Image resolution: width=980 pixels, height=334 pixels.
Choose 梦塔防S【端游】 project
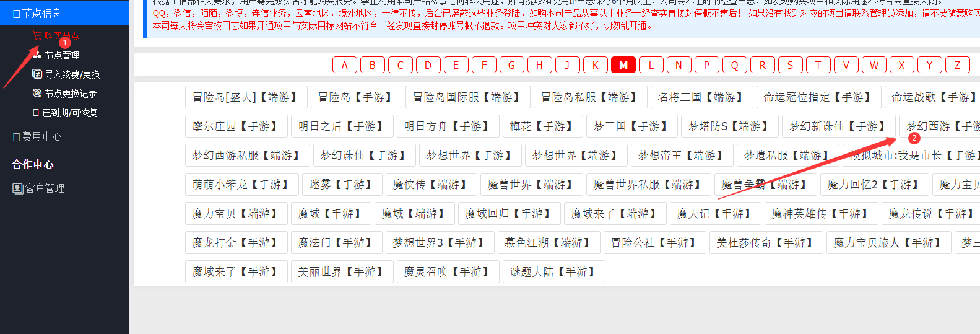(x=730, y=126)
